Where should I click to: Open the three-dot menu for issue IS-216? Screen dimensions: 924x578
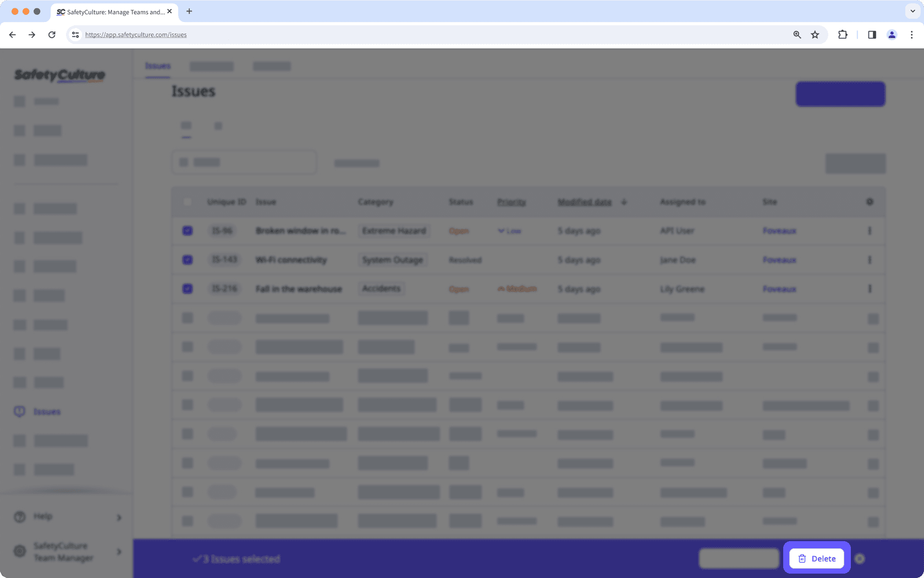870,288
